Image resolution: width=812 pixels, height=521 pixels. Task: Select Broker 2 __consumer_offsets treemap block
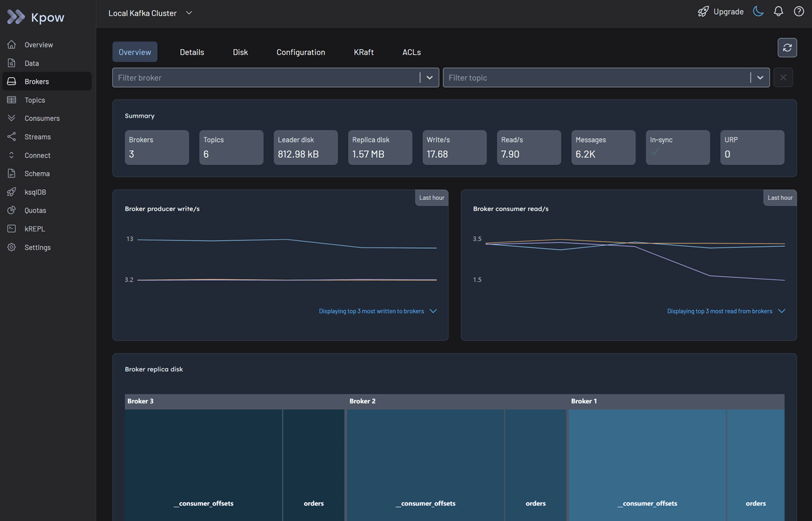pos(425,465)
